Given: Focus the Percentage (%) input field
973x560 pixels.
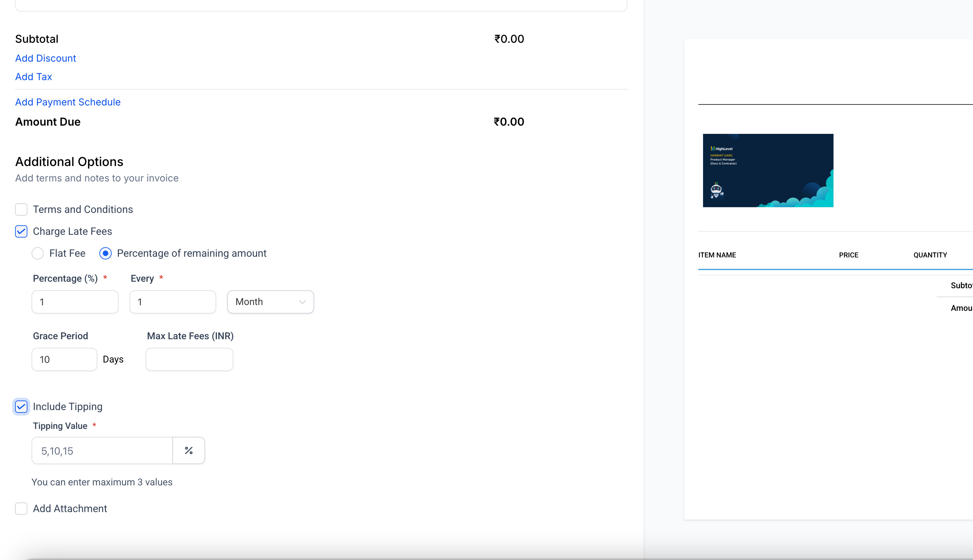Looking at the screenshot, I should point(75,302).
